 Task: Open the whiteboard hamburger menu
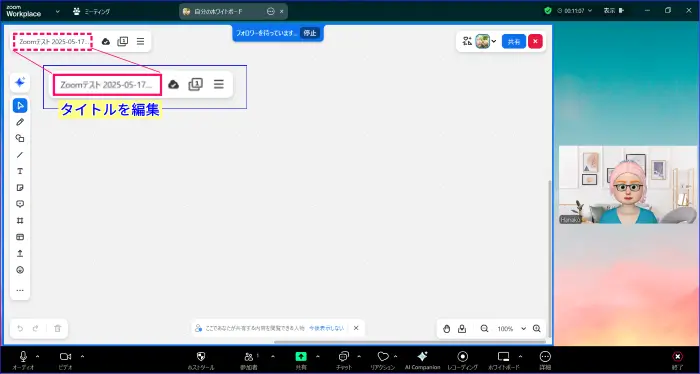pyautogui.click(x=140, y=42)
